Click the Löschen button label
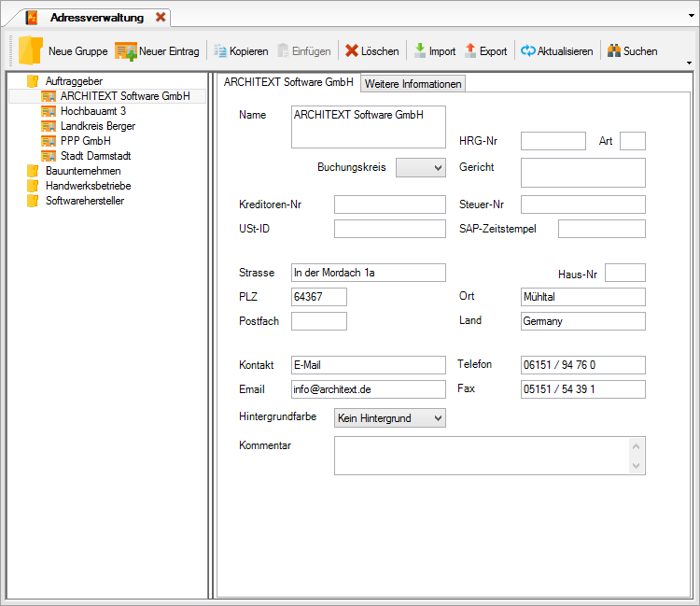 [x=380, y=51]
